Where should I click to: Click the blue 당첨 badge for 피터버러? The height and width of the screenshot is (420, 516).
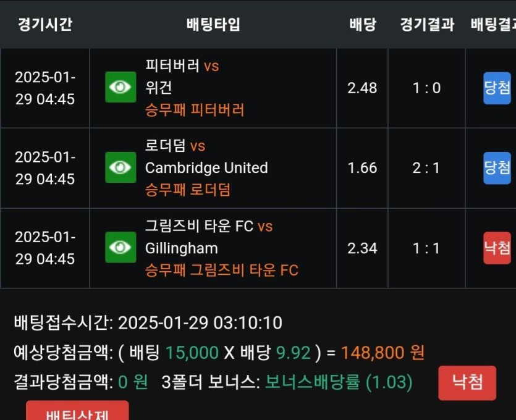[497, 88]
